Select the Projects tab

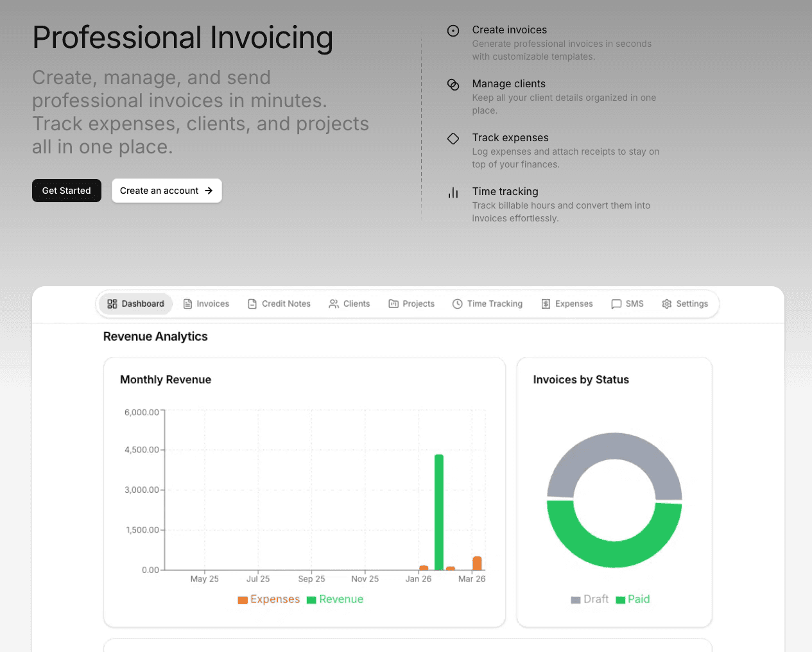tap(411, 304)
